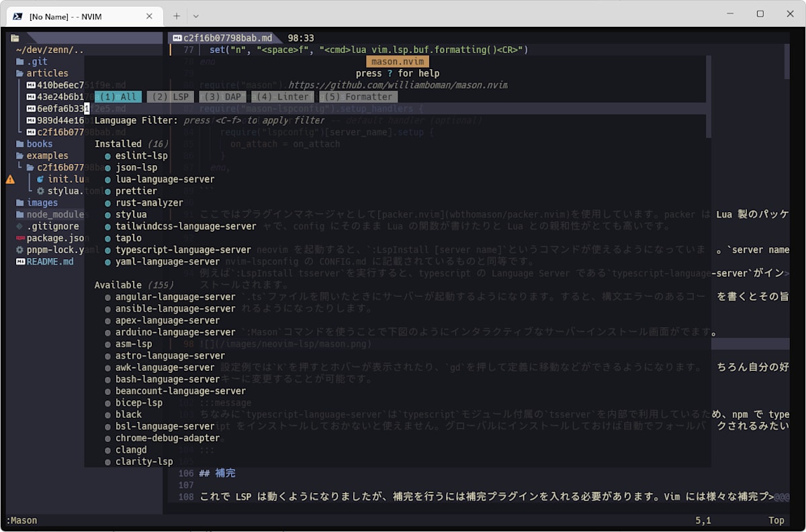806x532 pixels.
Task: Click the mason.nvim title badge
Action: tap(398, 62)
